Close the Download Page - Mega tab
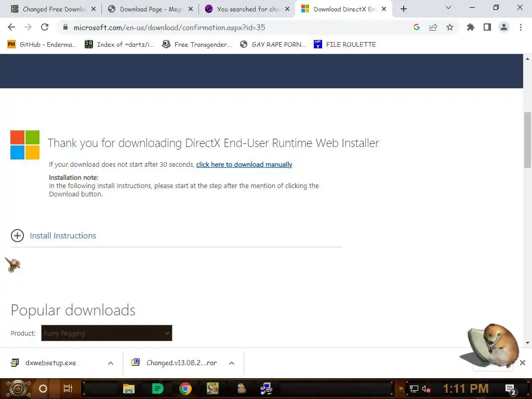532x399 pixels. tap(191, 9)
